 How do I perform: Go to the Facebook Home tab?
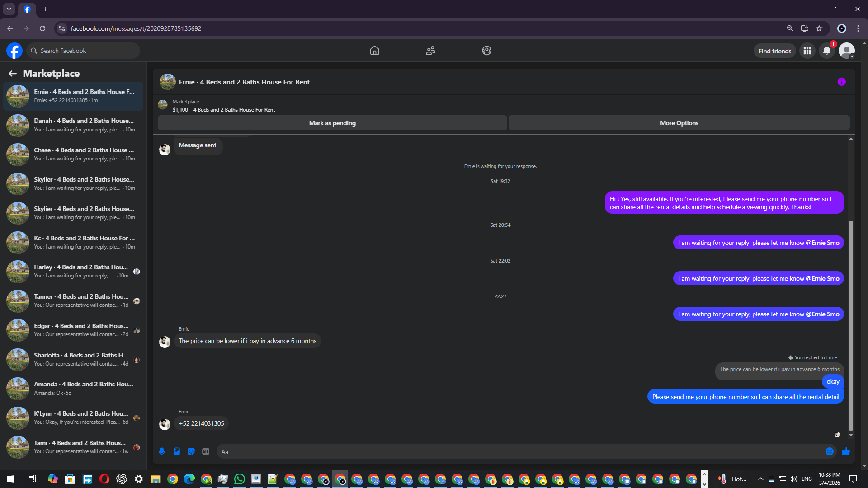(374, 51)
